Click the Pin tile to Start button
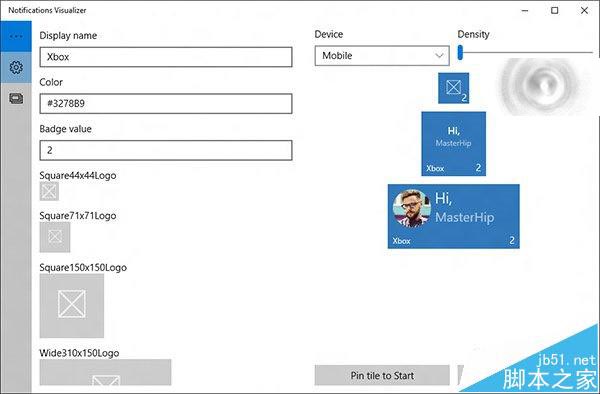Screen dimensions: 600x394 coord(382,375)
